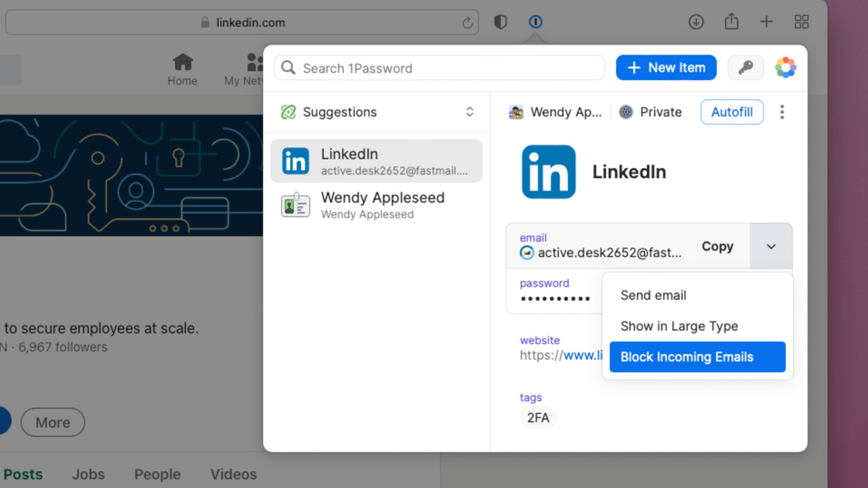
Task: Open the Safari downloads icon
Action: coord(696,22)
